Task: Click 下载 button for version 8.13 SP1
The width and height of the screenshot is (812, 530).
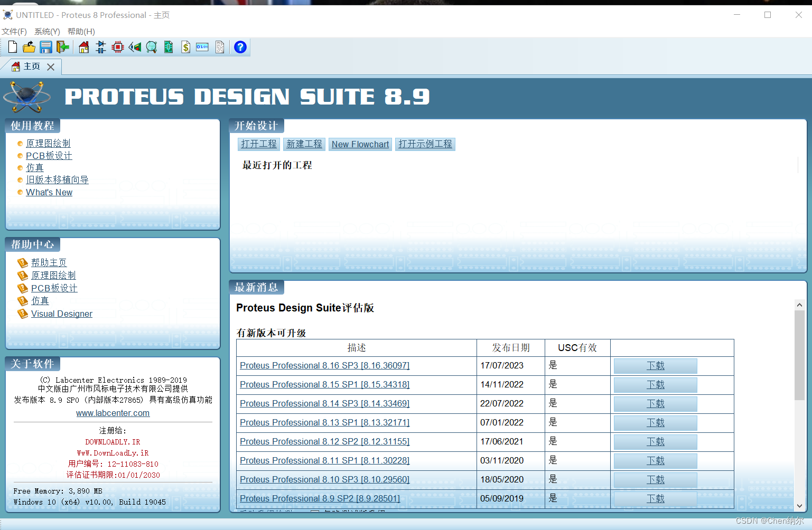Action: point(656,423)
